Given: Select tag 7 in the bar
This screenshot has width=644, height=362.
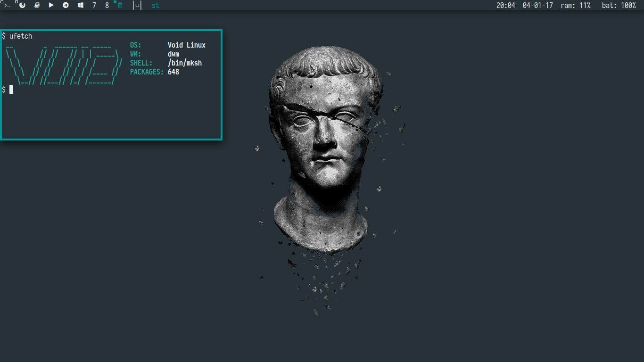Looking at the screenshot, I should [x=94, y=6].
